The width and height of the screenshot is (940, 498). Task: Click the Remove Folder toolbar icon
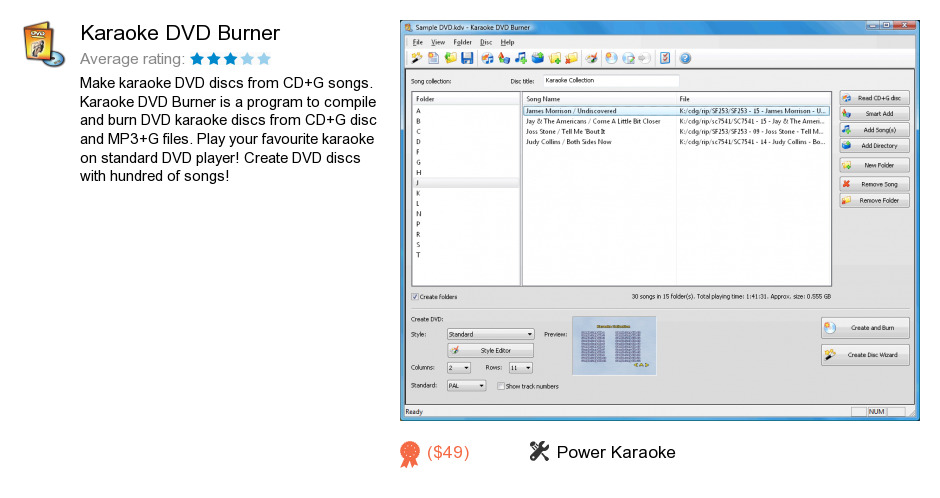(x=571, y=58)
